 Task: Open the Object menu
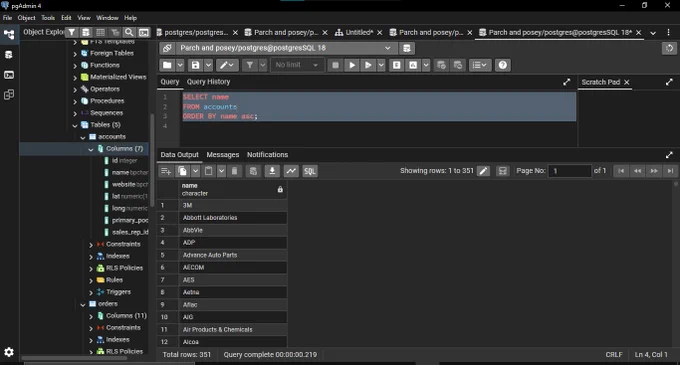click(26, 18)
